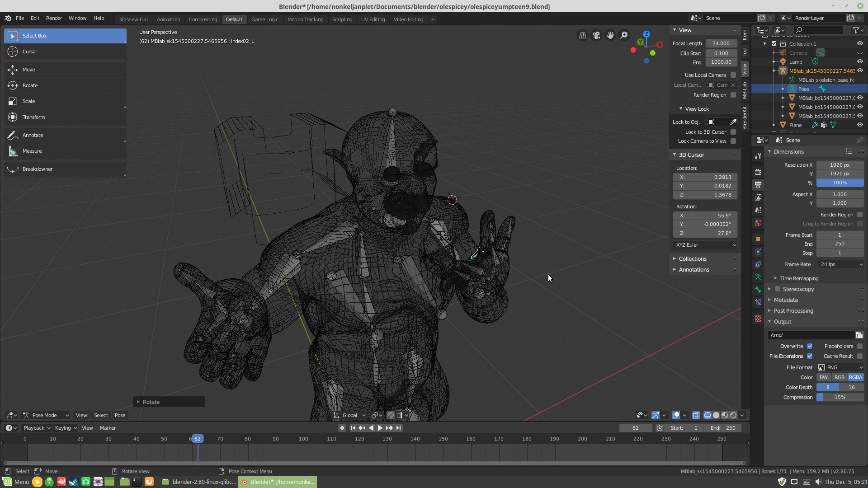Set Color Depth to 16
This screenshot has width=868, height=488.
(x=852, y=387)
